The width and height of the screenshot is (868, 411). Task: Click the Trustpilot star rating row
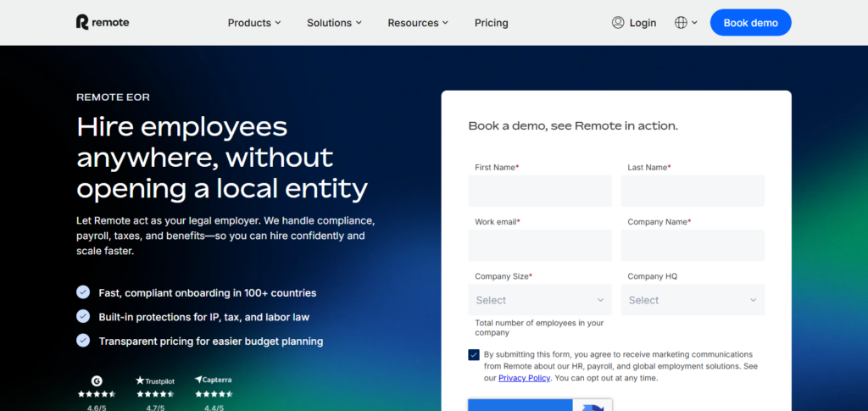(156, 394)
